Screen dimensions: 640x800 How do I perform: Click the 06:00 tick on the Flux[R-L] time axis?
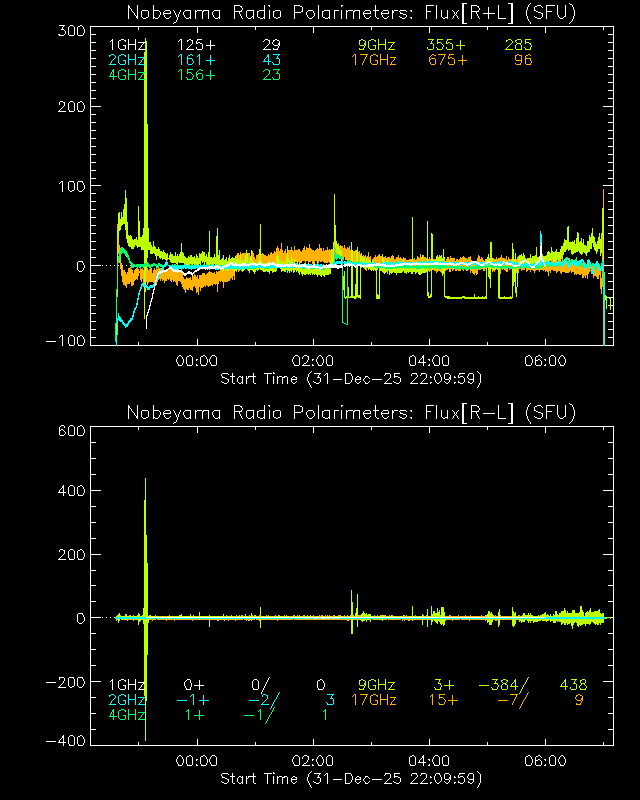[547, 760]
